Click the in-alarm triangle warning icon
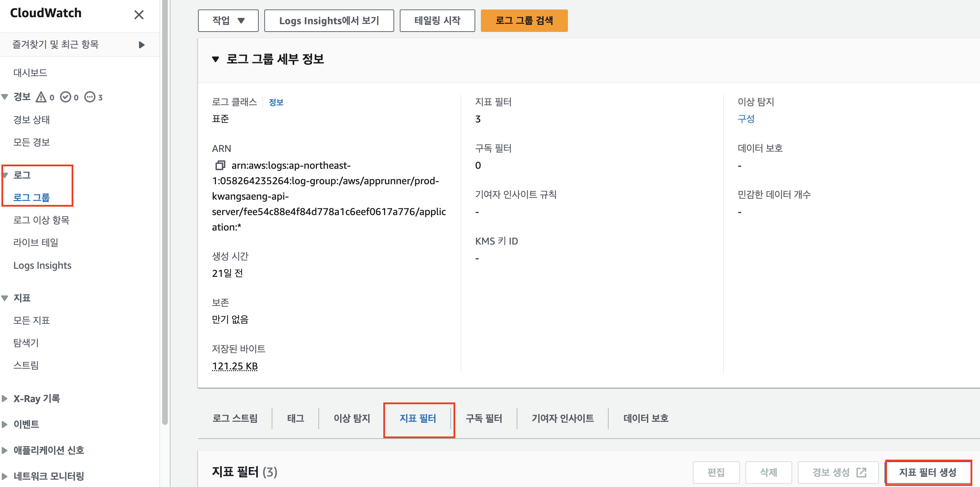The height and width of the screenshot is (487, 980). coord(41,97)
